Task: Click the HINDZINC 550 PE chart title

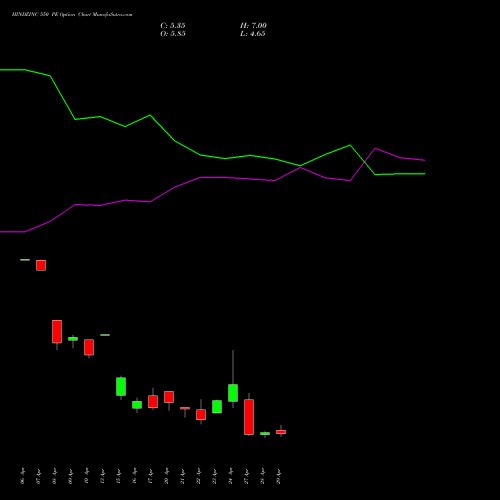Action: click(x=72, y=15)
